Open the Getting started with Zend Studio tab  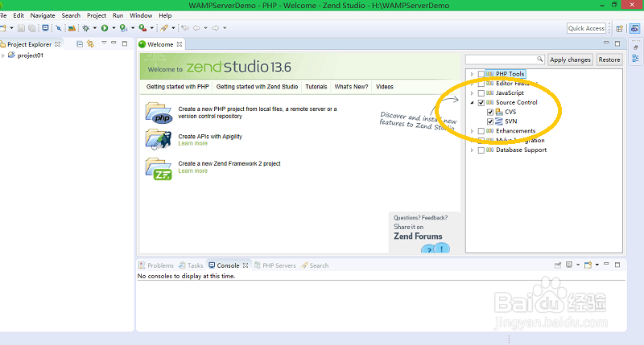click(257, 87)
